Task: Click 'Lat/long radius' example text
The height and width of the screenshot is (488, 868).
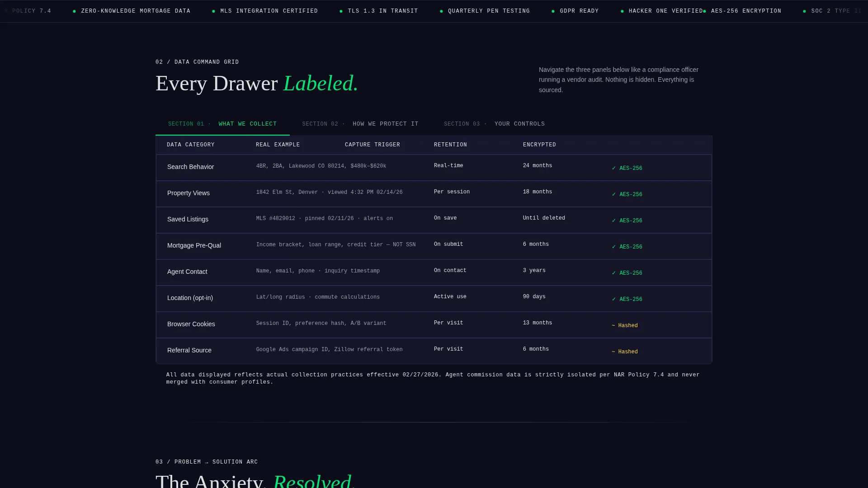Action: (318, 297)
